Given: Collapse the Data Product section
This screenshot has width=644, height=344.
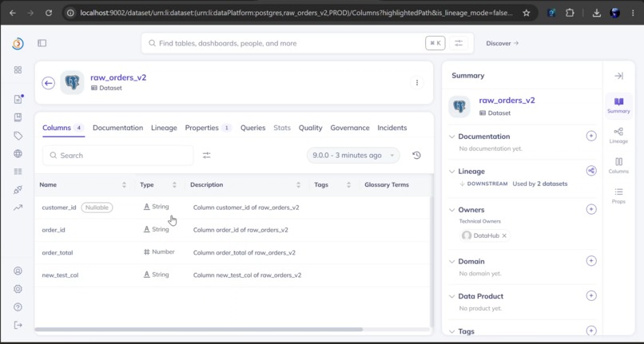Looking at the screenshot, I should click(x=451, y=296).
